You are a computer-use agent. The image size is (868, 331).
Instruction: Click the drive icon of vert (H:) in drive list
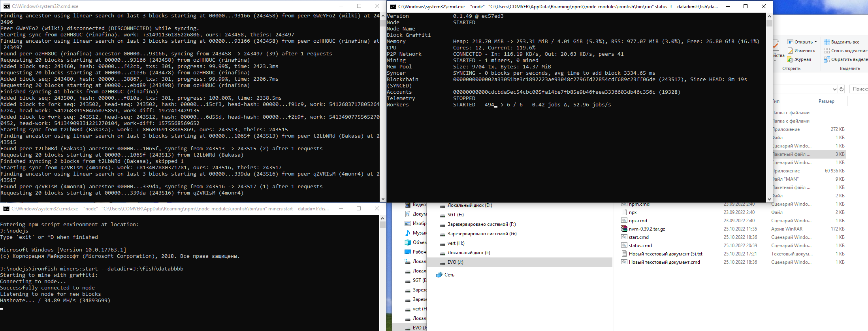[442, 244]
